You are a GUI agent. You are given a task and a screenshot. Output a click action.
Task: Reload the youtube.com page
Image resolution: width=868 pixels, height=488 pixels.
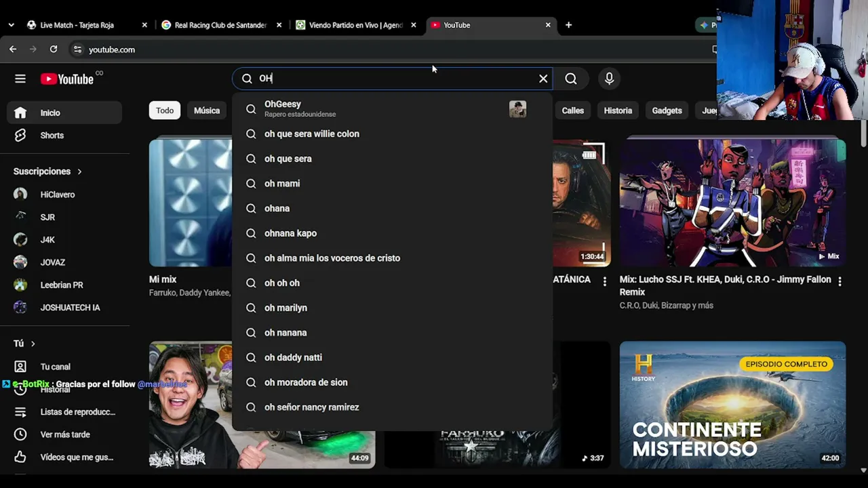click(x=54, y=49)
